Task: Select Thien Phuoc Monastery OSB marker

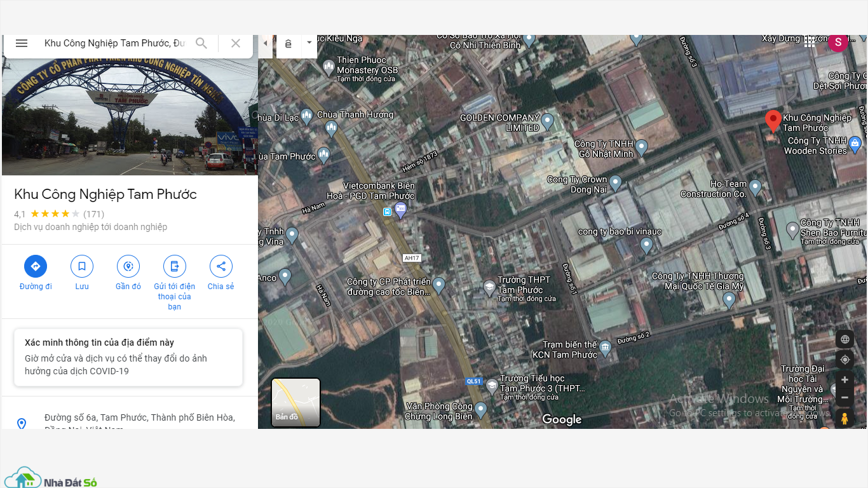Action: (329, 66)
